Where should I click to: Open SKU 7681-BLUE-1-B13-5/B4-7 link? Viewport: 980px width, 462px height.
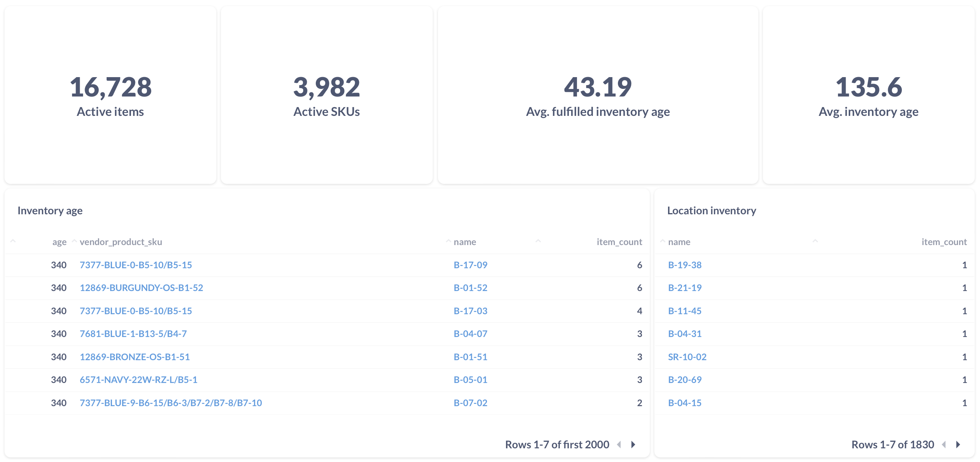click(x=133, y=334)
